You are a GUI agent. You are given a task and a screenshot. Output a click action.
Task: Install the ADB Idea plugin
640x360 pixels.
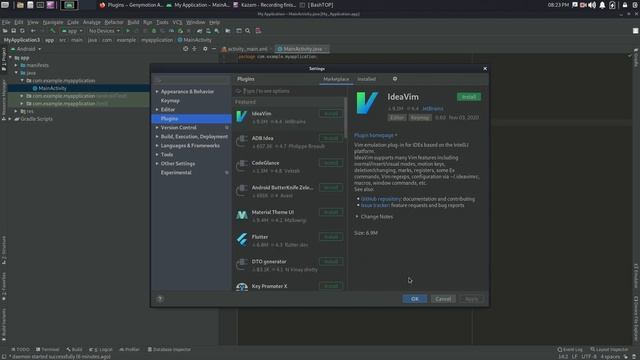click(331, 138)
